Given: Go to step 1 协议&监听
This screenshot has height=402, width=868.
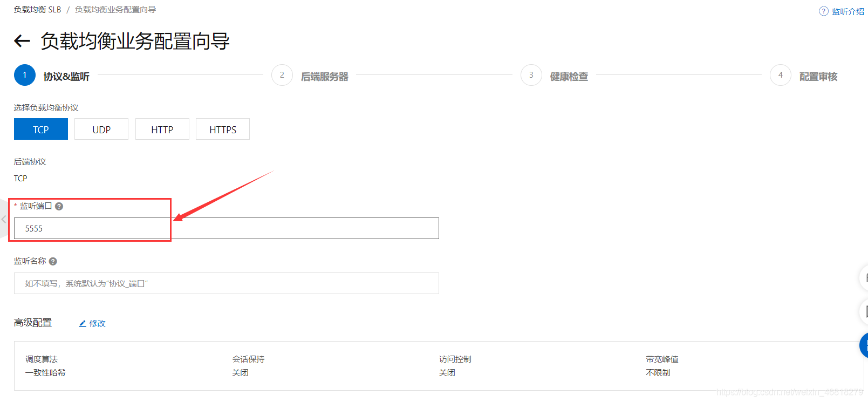Looking at the screenshot, I should pyautogui.click(x=52, y=76).
